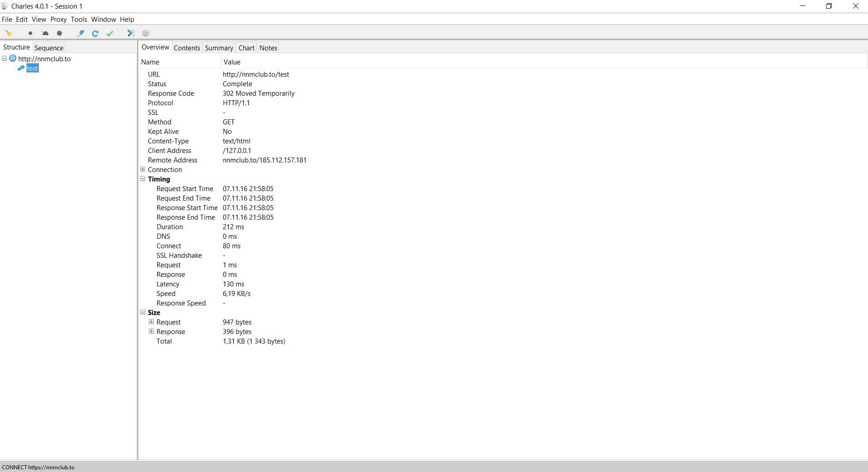
Task: Select the 302 Moved Temporarily value
Action: (259, 93)
